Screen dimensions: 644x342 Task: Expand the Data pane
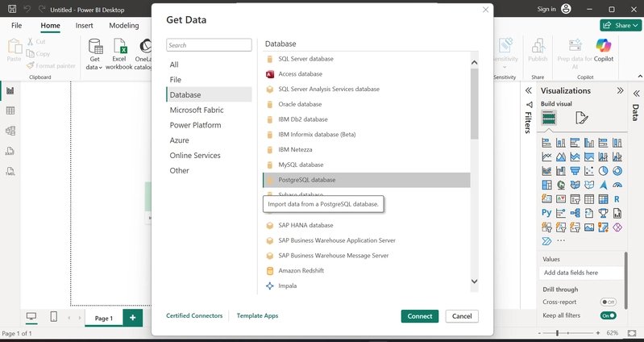click(x=636, y=94)
